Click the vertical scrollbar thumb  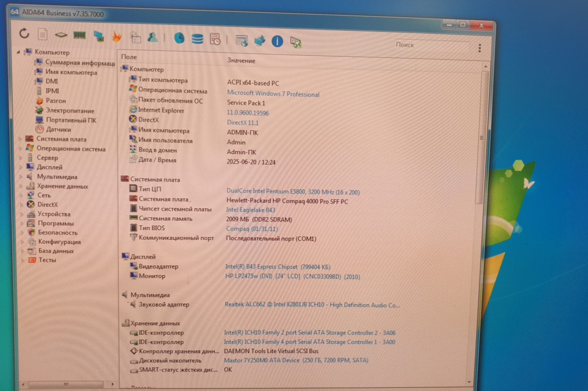point(481,138)
